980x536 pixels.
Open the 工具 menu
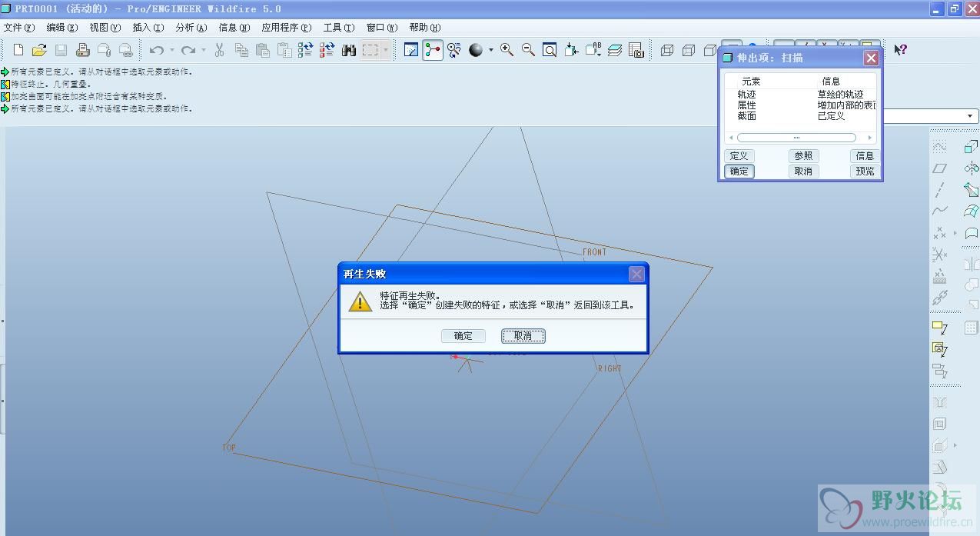coord(339,28)
